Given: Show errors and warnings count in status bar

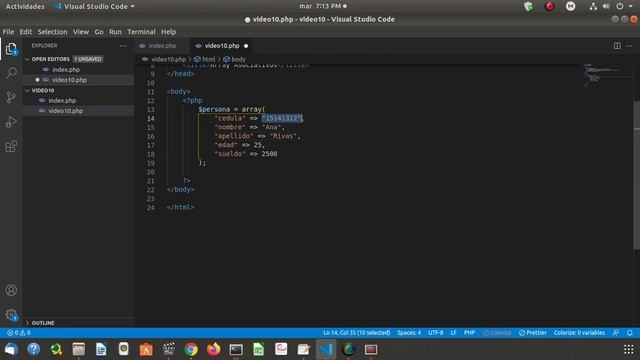Looking at the screenshot, I should 19,333.
